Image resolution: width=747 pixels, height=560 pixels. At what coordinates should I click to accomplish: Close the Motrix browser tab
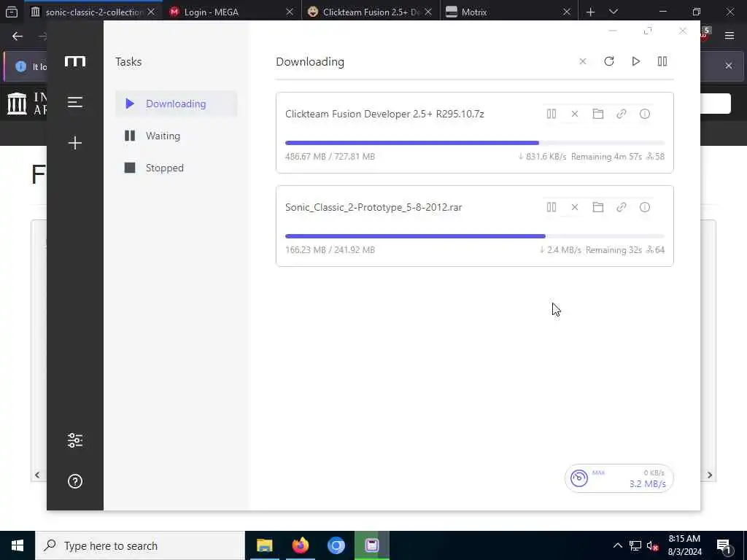[x=566, y=12]
